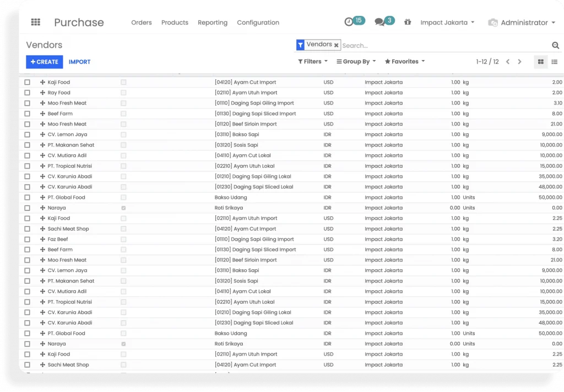Viewport: 564px width, 392px height.
Task: Click the first [01120] Beef Sirloin Import cell
Action: tap(246, 124)
